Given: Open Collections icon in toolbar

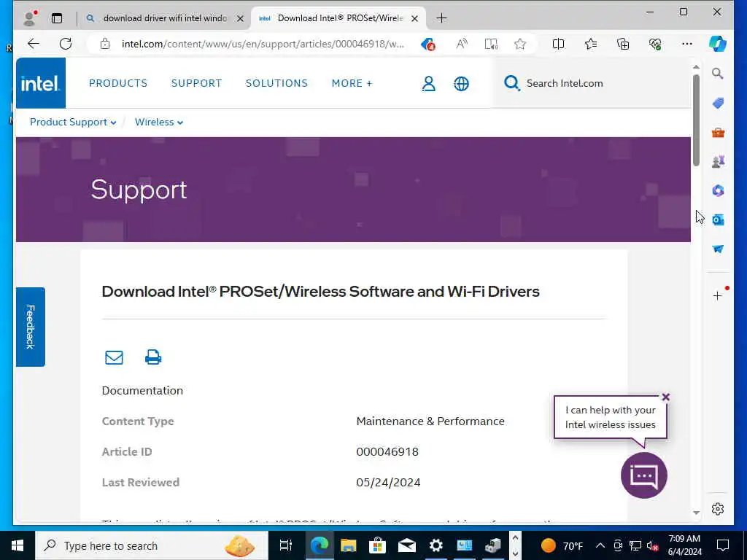Looking at the screenshot, I should [623, 44].
